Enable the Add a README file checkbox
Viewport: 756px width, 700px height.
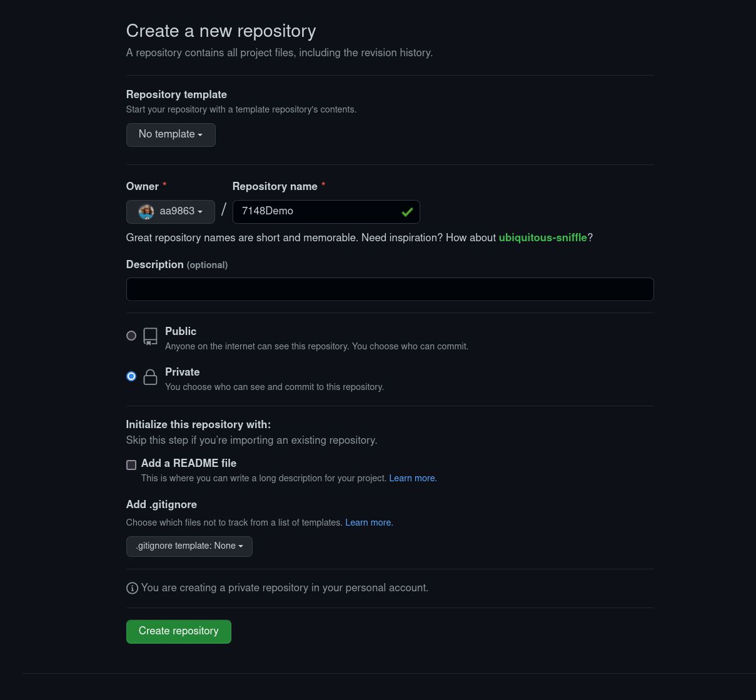[x=131, y=464]
